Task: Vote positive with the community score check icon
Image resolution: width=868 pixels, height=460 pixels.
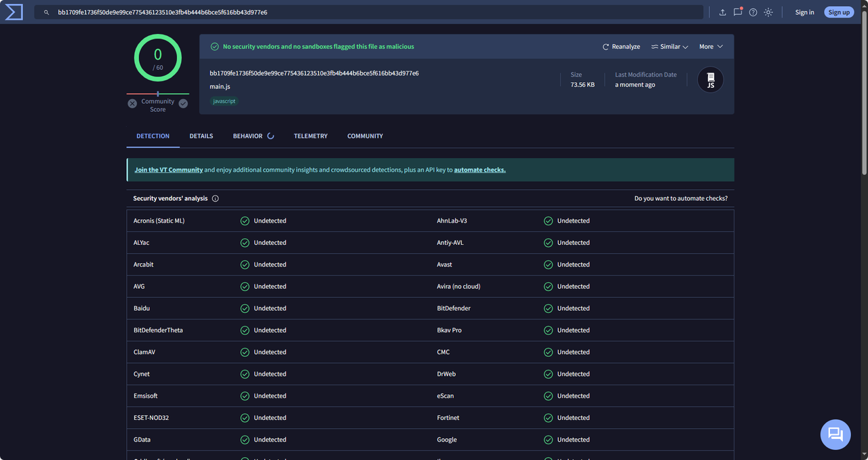Action: coord(183,103)
